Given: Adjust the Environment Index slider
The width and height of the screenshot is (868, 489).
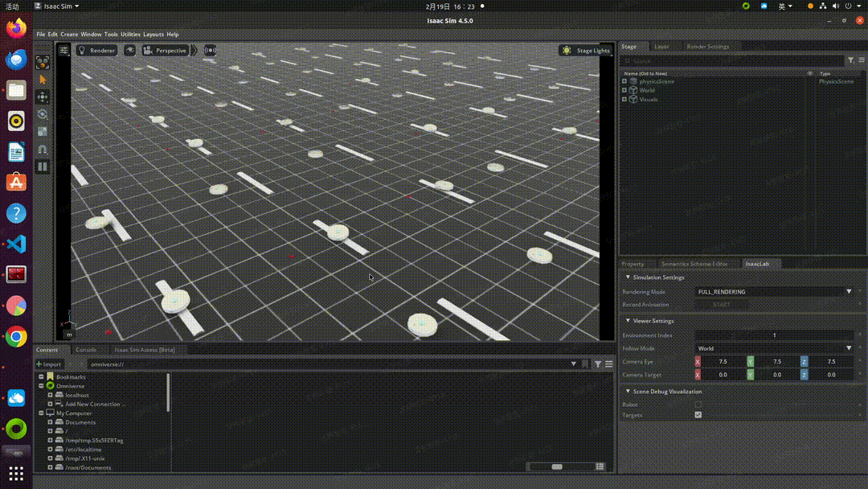Looking at the screenshot, I should 774,335.
